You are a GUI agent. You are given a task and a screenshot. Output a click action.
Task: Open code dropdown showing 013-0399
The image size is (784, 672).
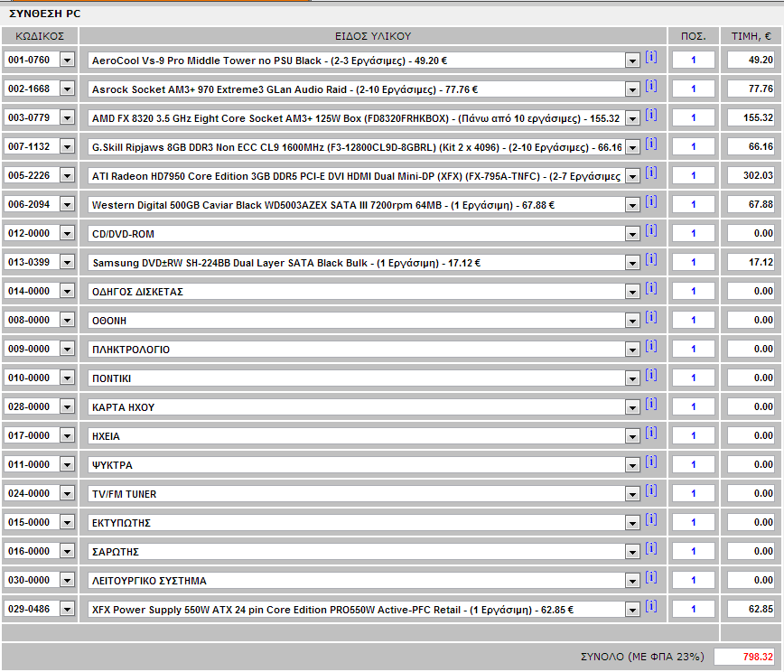tap(67, 263)
